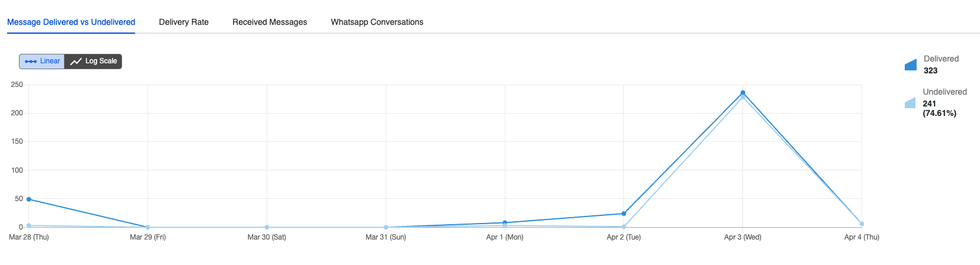Toggle the Delivered series legend label
This screenshot has width=980, height=265.
(x=941, y=59)
